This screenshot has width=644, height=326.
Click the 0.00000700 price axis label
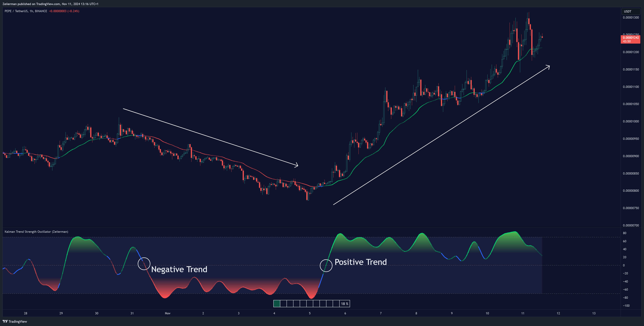point(631,225)
